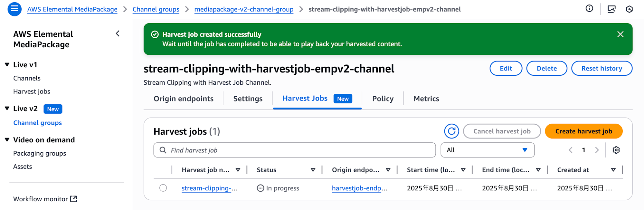Screen dimensions: 644x210
Task: Collapse the Live v2 section
Action: pos(7,108)
